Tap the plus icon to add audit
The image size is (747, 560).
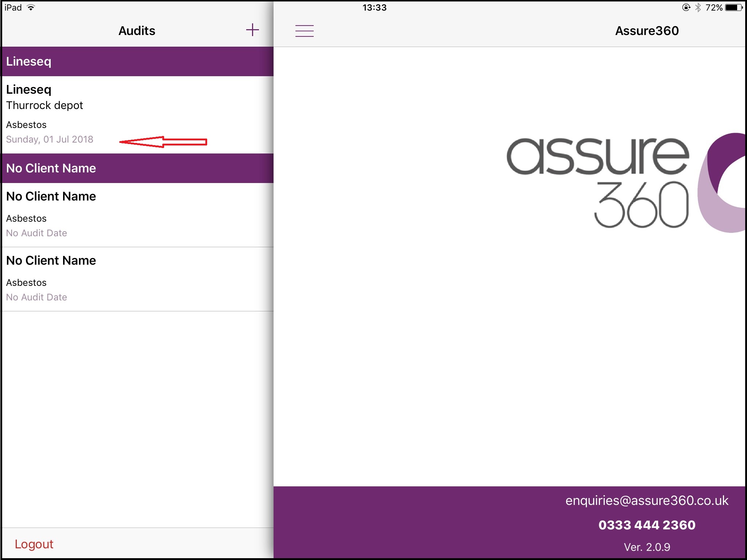[252, 30]
